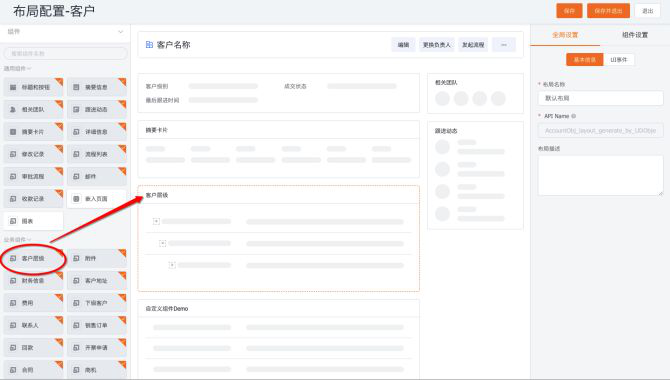The height and width of the screenshot is (380, 670).
Task: Select the 附件 component tile
Action: pos(97,258)
